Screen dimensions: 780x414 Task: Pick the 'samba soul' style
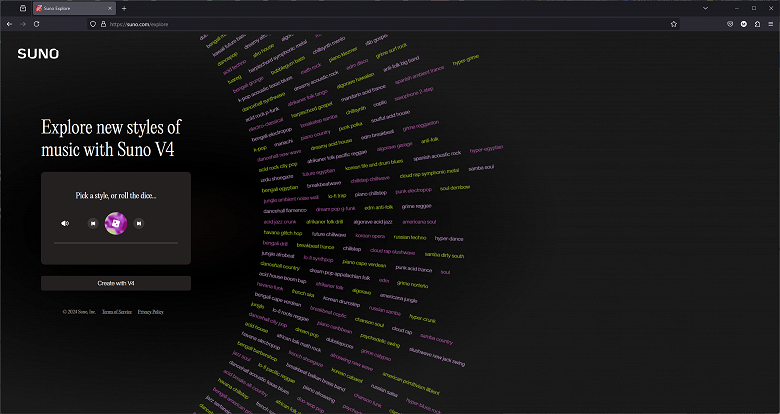pyautogui.click(x=481, y=168)
